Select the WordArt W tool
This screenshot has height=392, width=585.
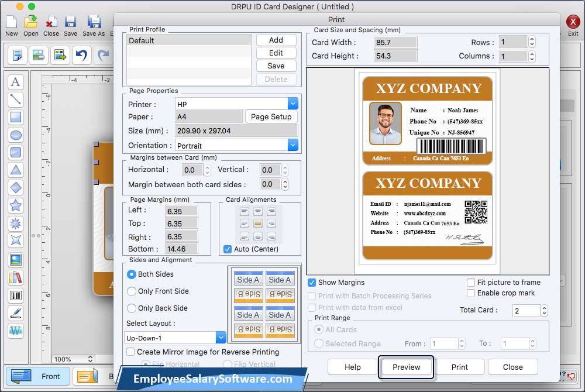click(16, 331)
